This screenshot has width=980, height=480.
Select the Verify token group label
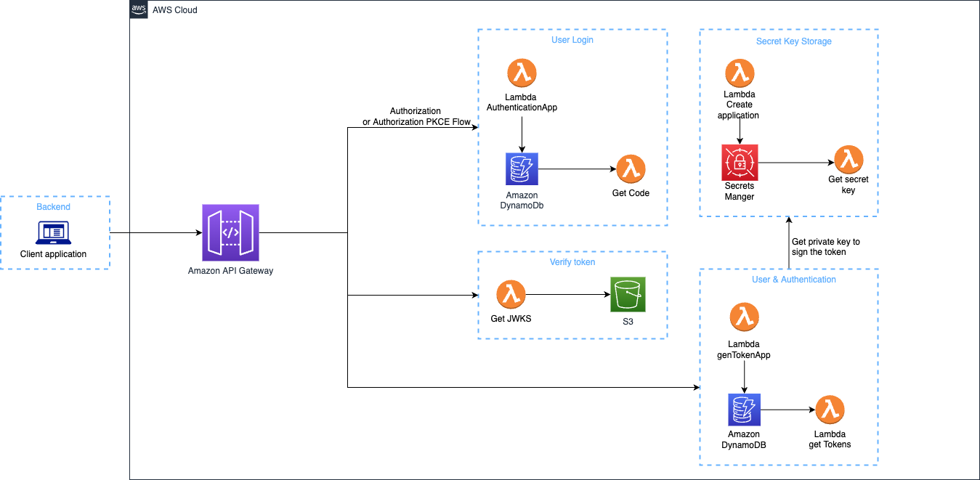[572, 262]
